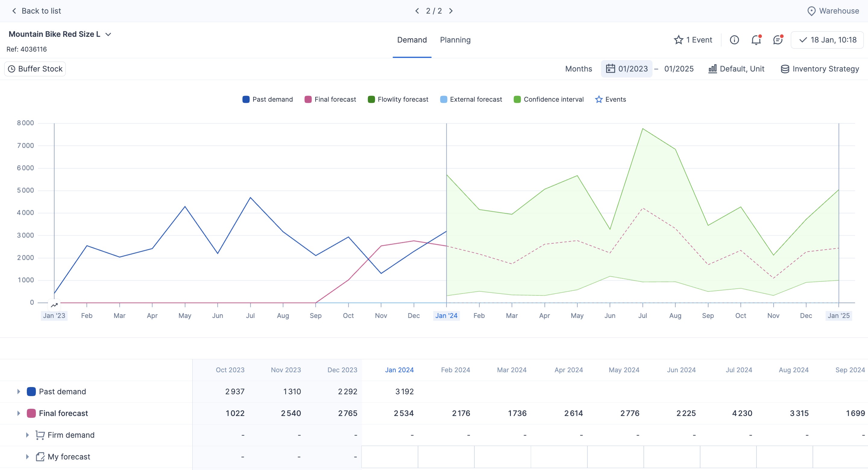Open Mountain Bike Red Size L dropdown
The width and height of the screenshot is (868, 470).
click(108, 34)
